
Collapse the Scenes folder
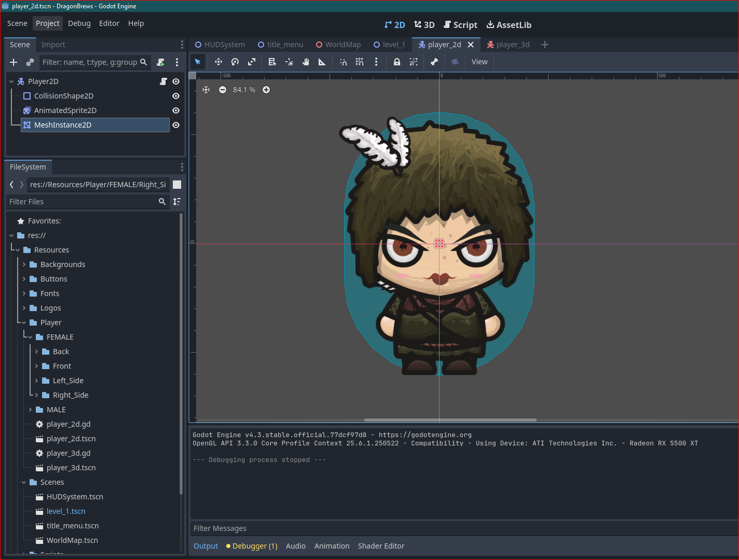point(24,482)
